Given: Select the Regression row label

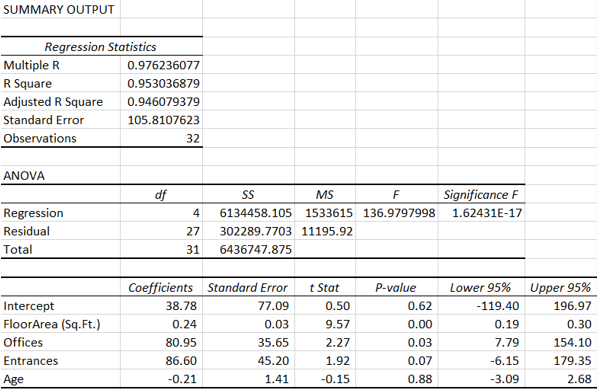Looking at the screenshot, I should coord(34,213).
